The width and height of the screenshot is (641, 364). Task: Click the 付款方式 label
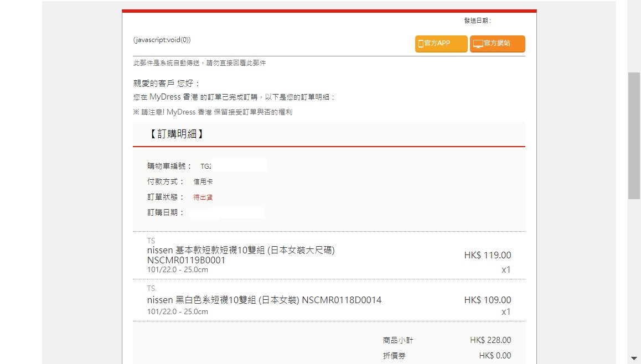pyautogui.click(x=166, y=181)
